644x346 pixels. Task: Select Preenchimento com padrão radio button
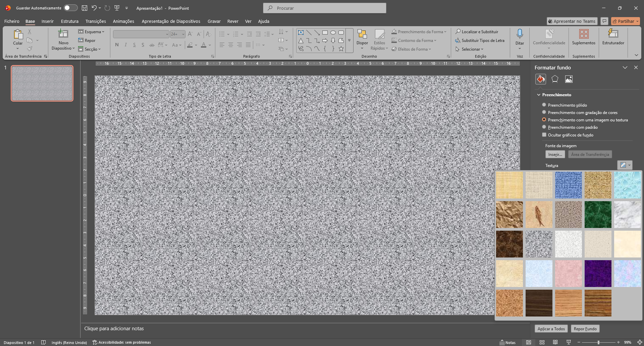pyautogui.click(x=544, y=127)
